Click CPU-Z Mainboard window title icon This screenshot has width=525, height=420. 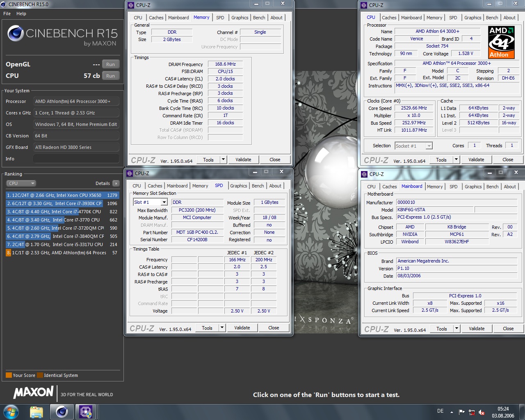pyautogui.click(x=364, y=174)
